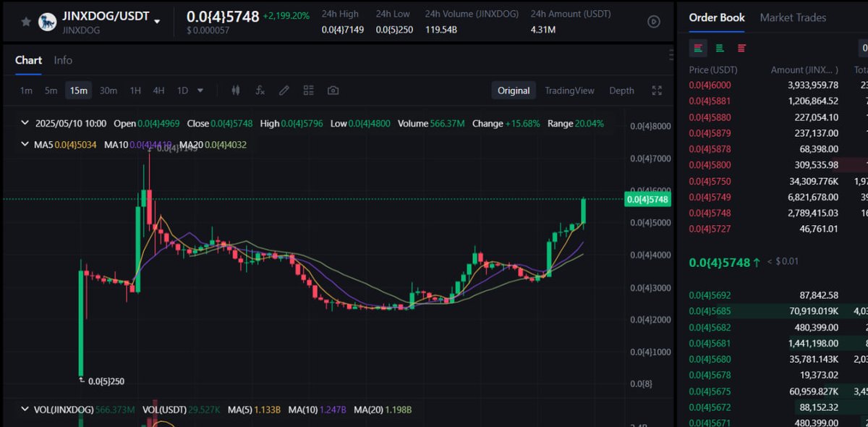Screen dimensions: 868x427
Task: Click the +2,199.20% change percentage
Action: pyautogui.click(x=286, y=15)
